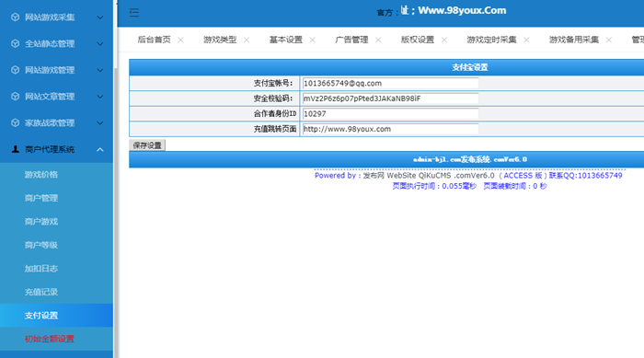Expand 家族战歌管理 menu chevron

tap(99, 123)
